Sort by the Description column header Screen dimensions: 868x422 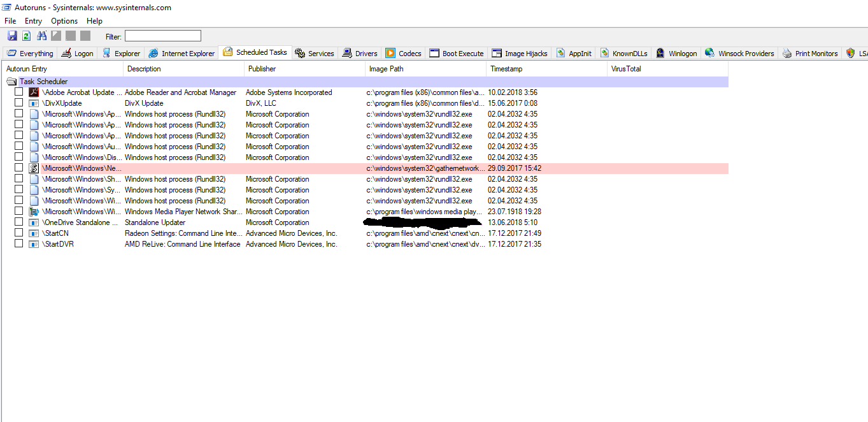click(x=183, y=69)
